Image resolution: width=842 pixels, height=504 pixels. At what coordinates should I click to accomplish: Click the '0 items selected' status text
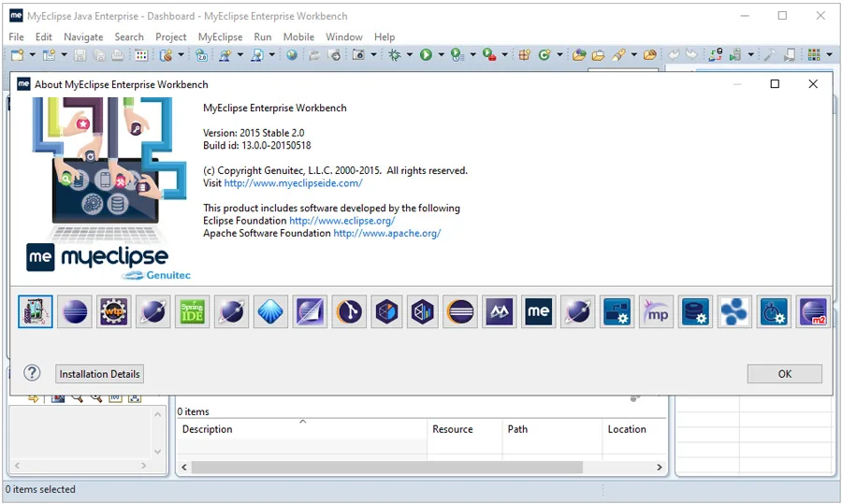pyautogui.click(x=40, y=490)
